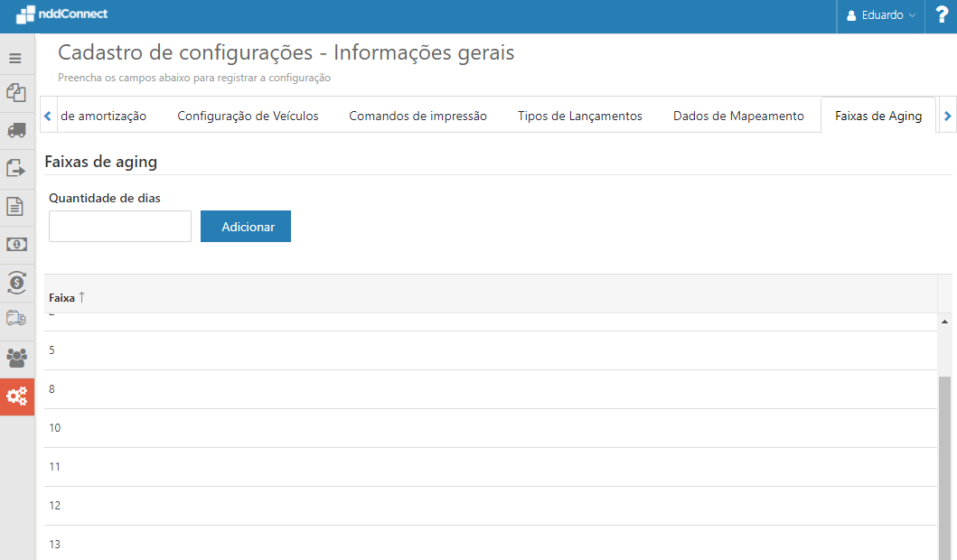Open the users group icon in sidebar
This screenshot has height=560, width=957.
click(x=15, y=359)
